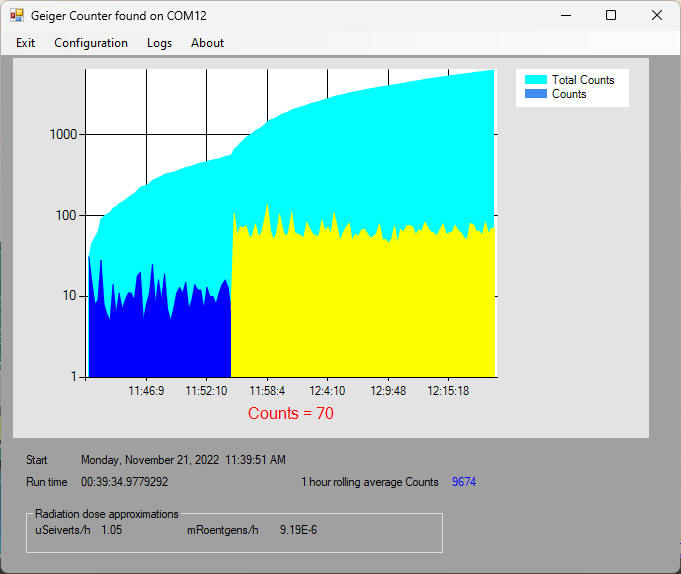Open the Configuration menu

(x=91, y=43)
